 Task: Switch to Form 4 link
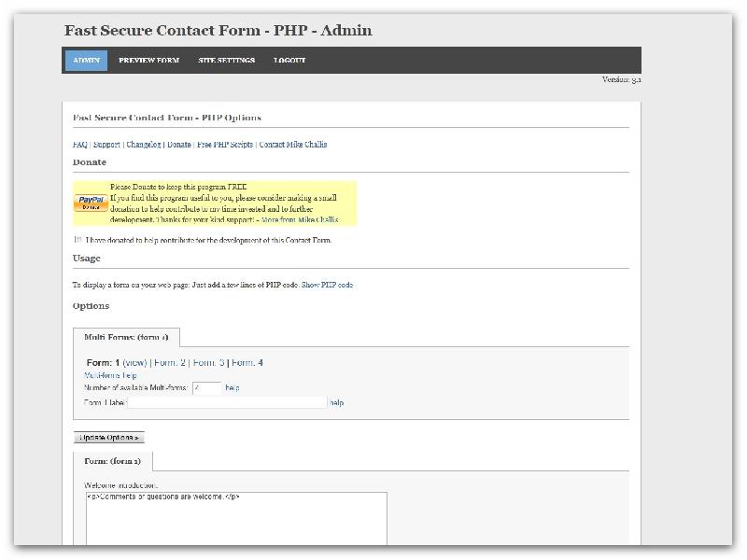pyautogui.click(x=247, y=362)
